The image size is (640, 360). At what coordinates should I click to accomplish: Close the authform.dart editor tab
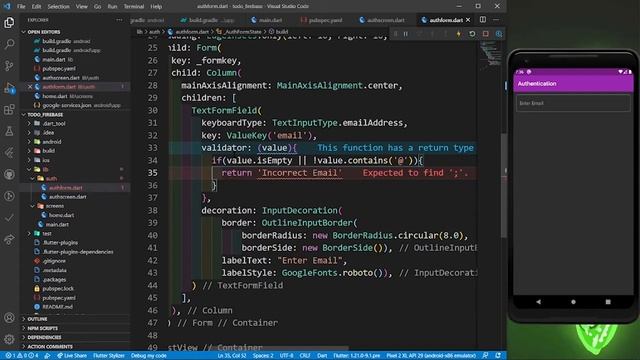[468, 20]
